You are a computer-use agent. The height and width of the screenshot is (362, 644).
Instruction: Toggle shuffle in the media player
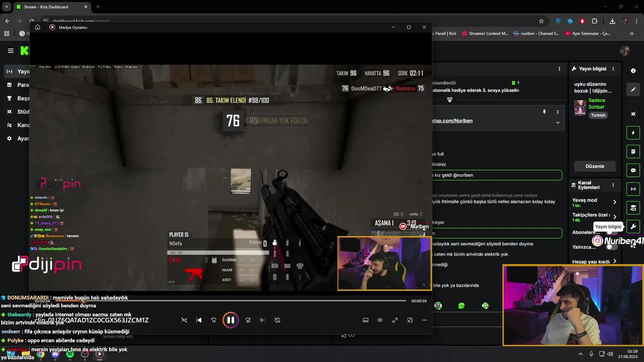click(184, 320)
